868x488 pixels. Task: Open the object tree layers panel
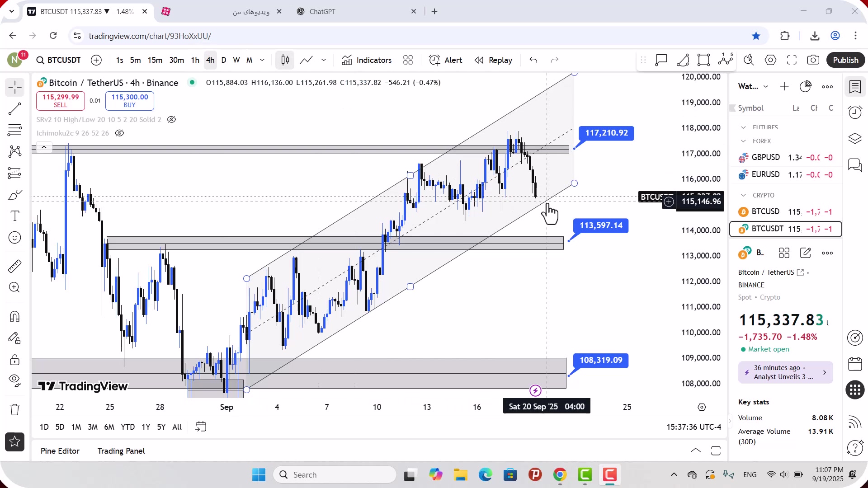(x=855, y=138)
